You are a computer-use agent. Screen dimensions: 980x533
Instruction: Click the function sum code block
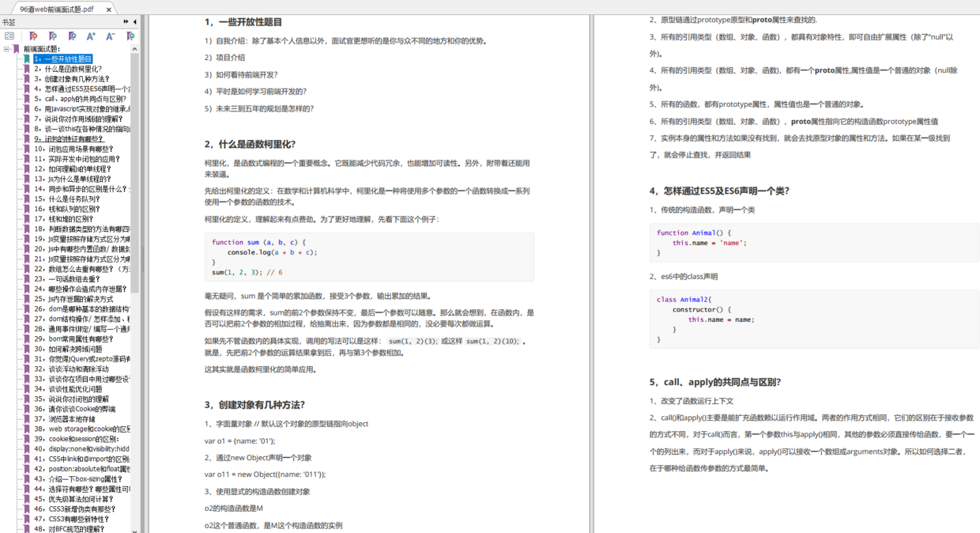pyautogui.click(x=369, y=257)
